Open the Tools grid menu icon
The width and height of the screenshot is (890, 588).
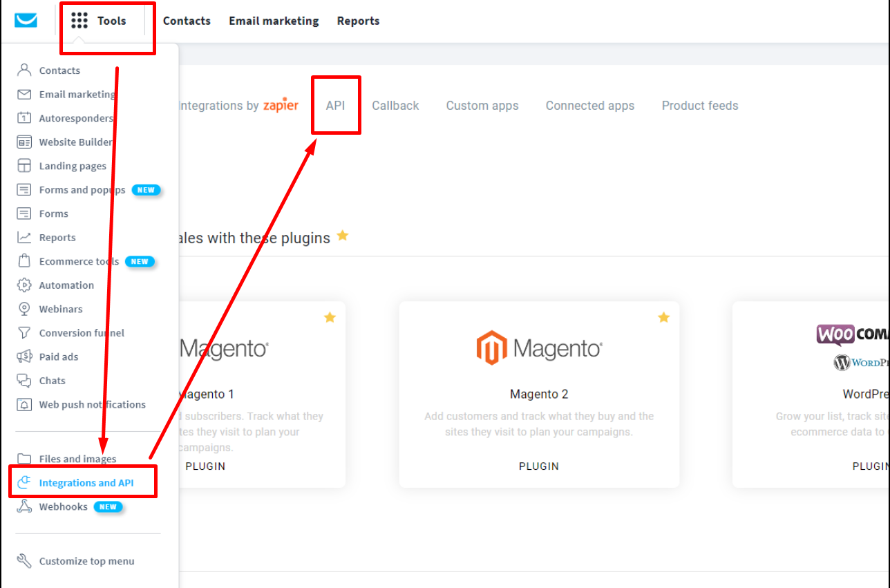click(x=79, y=21)
